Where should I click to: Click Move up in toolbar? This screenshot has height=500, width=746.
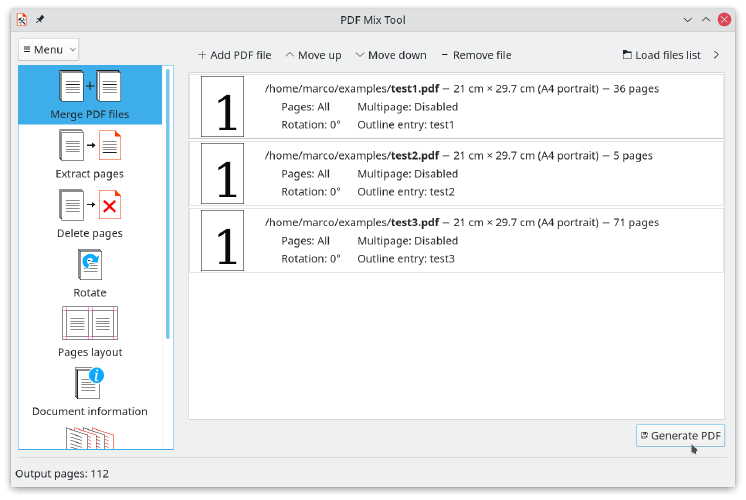point(314,55)
